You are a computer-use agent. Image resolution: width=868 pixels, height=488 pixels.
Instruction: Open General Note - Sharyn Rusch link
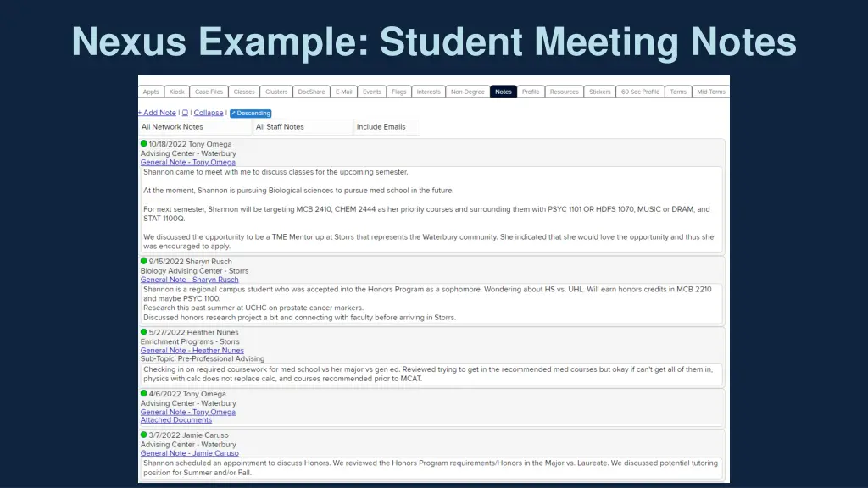(189, 280)
